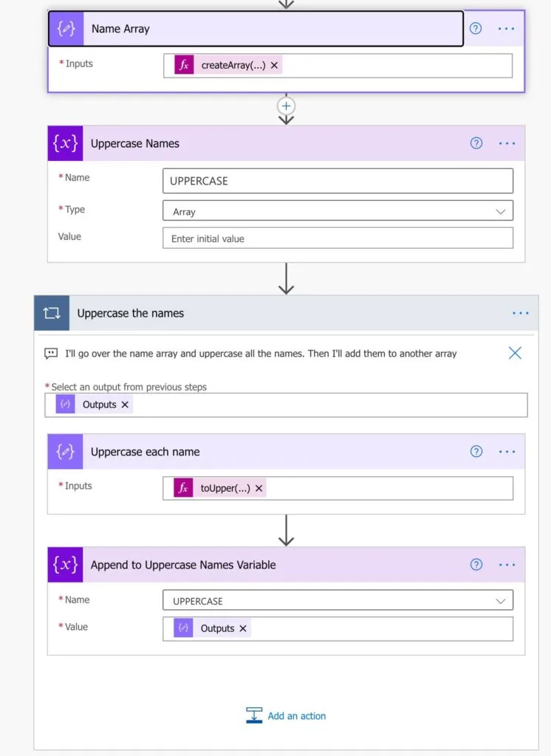Remove createArray expression token
This screenshot has width=551, height=756.
point(274,65)
